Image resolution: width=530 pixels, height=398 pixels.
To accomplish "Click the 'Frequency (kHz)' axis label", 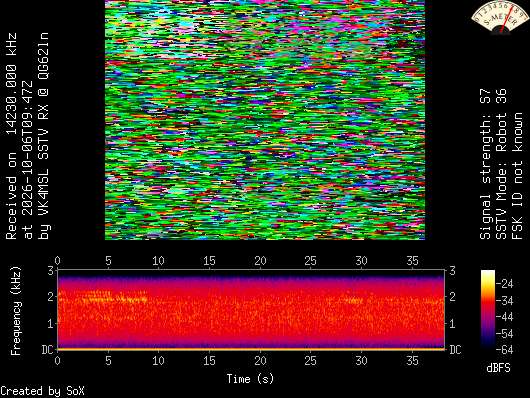I will click(16, 310).
